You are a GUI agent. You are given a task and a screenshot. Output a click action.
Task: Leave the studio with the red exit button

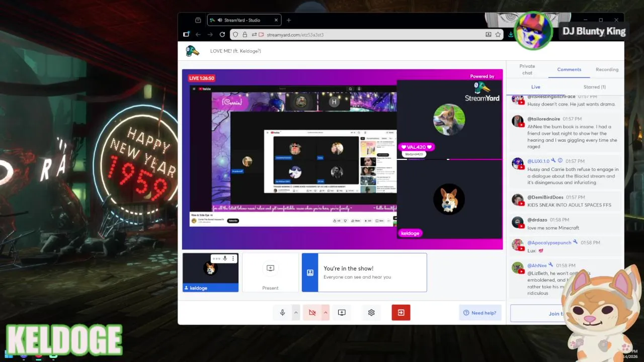tap(401, 313)
